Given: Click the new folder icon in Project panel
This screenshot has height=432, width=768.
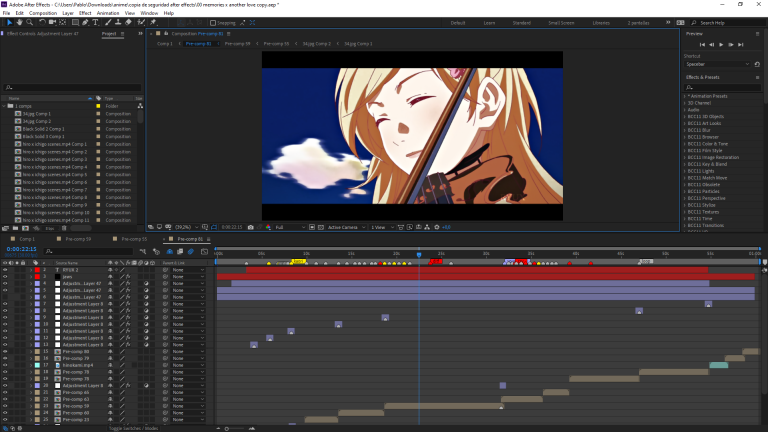Looking at the screenshot, I should click(16, 228).
